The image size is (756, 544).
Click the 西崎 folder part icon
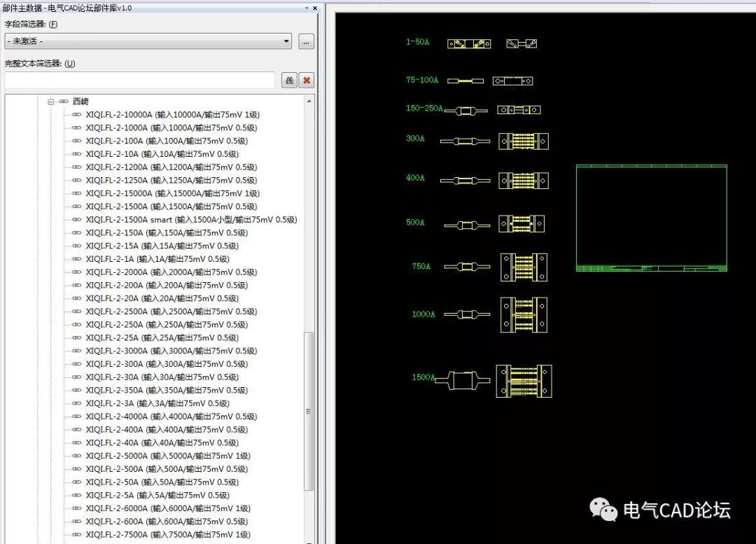click(64, 102)
